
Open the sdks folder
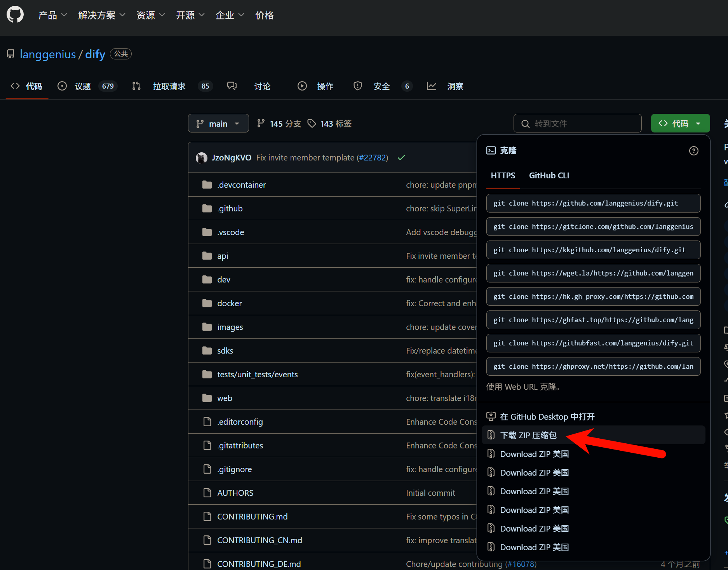click(x=225, y=351)
